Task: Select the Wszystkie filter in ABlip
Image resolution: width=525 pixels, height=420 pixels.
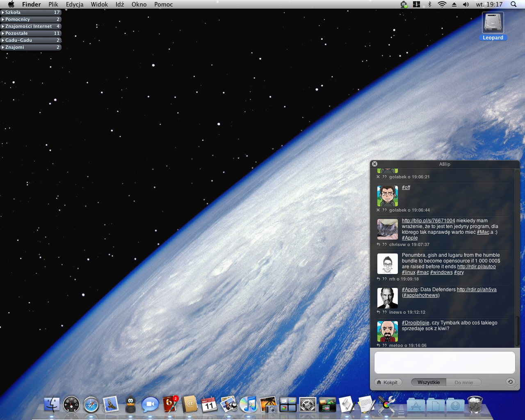Action: pyautogui.click(x=429, y=382)
